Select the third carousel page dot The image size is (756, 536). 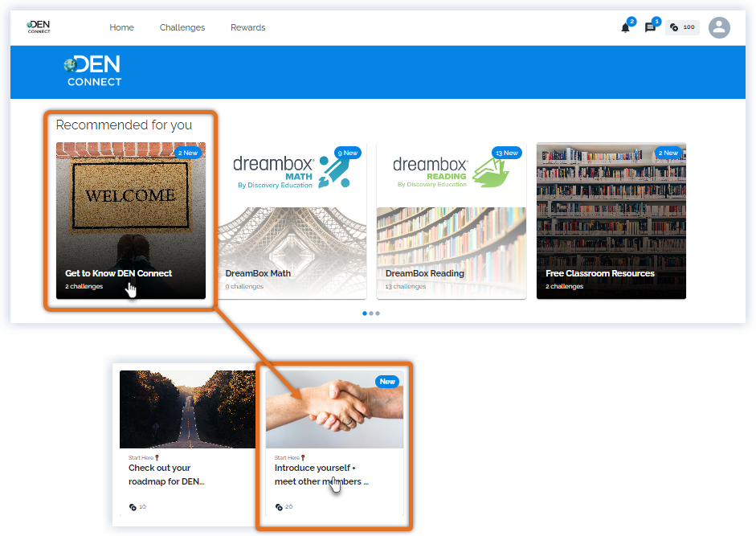[x=378, y=313]
